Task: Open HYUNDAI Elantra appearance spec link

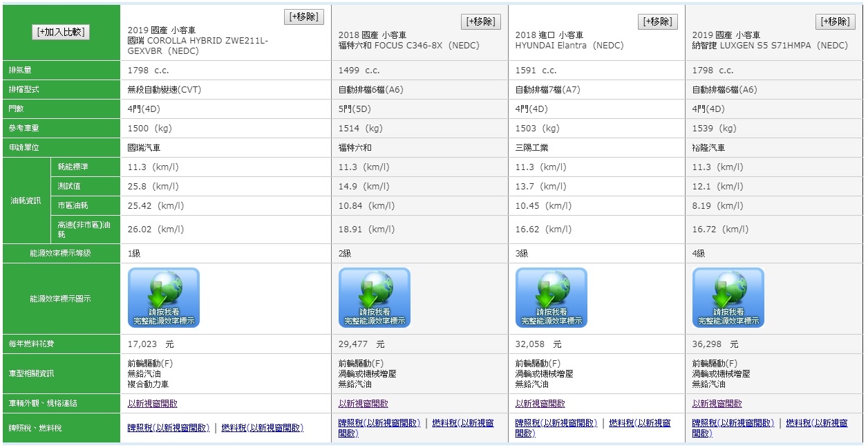Action: 540,404
